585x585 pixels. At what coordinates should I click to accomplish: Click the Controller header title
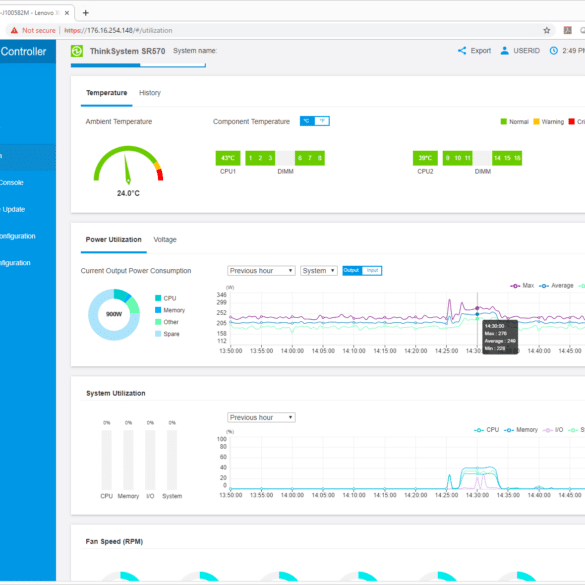tap(23, 51)
